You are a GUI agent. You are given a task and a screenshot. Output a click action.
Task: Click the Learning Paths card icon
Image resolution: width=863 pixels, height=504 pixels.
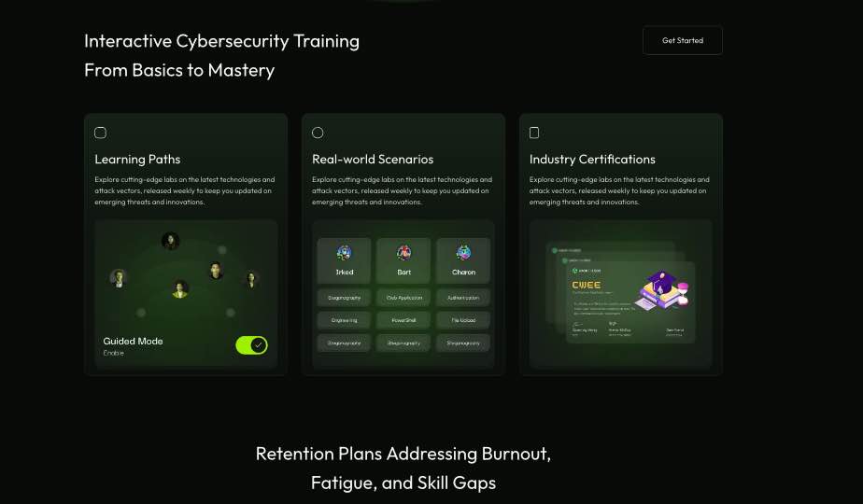pyautogui.click(x=100, y=133)
